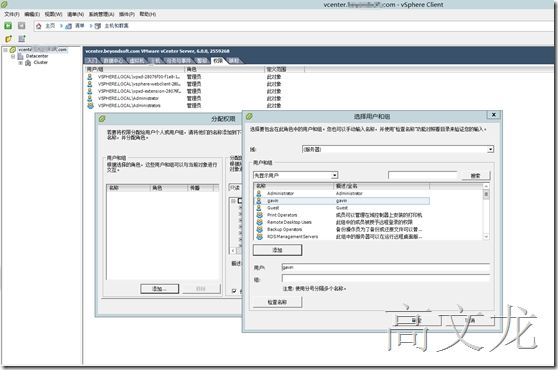Click the Guest user icon in list
The height and width of the screenshot is (370, 558).
(259, 208)
